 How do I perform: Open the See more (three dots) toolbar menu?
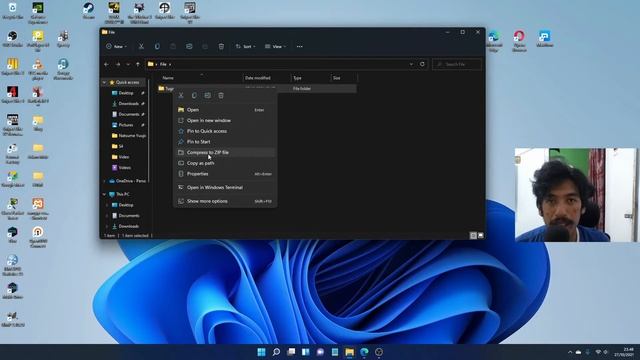(x=300, y=47)
